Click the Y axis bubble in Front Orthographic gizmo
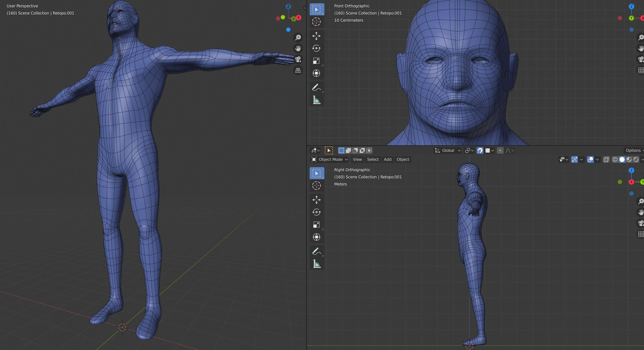 [x=632, y=18]
